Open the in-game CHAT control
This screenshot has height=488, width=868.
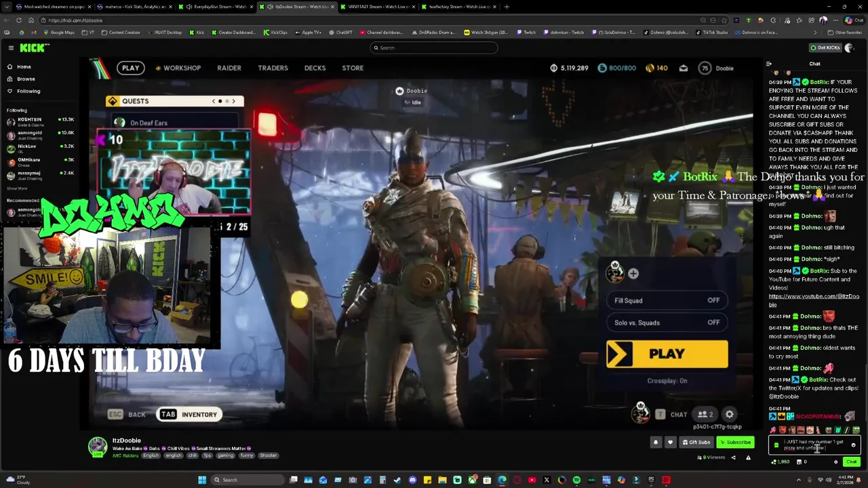671,415
